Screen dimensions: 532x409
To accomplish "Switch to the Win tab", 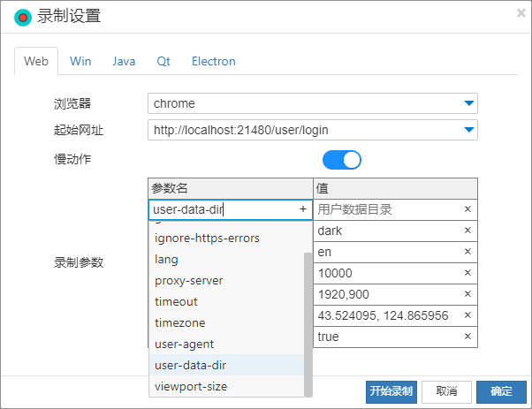I will tap(80, 61).
